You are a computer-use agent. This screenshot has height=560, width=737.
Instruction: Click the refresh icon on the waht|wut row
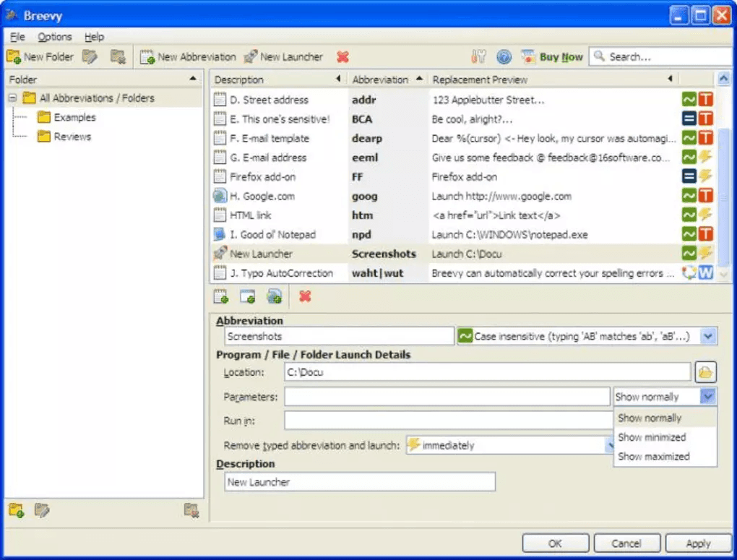pyautogui.click(x=689, y=273)
